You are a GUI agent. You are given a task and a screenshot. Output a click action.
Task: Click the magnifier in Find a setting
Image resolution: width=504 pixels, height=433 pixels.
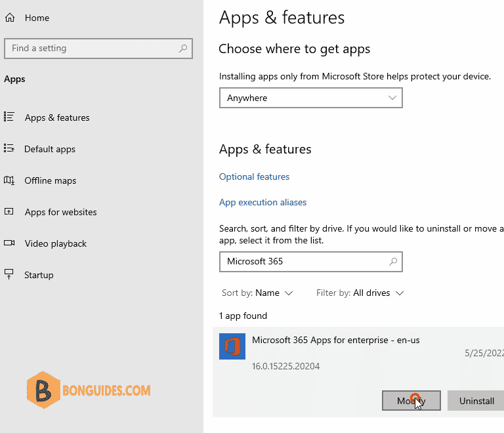[183, 48]
